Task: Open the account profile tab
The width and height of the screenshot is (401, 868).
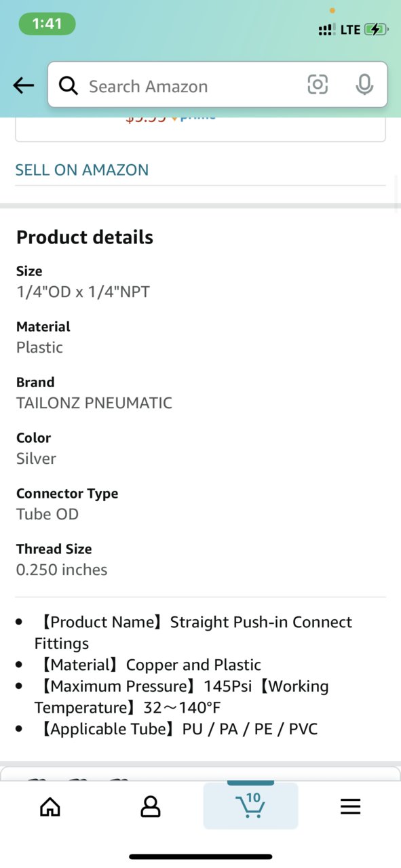Action: pos(150,806)
